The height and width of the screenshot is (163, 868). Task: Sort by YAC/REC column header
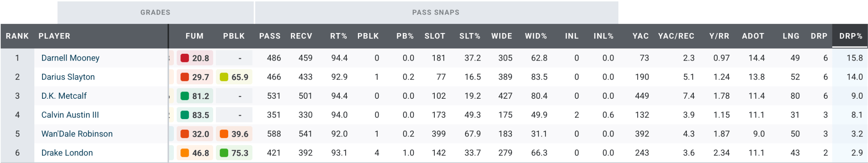(x=676, y=36)
